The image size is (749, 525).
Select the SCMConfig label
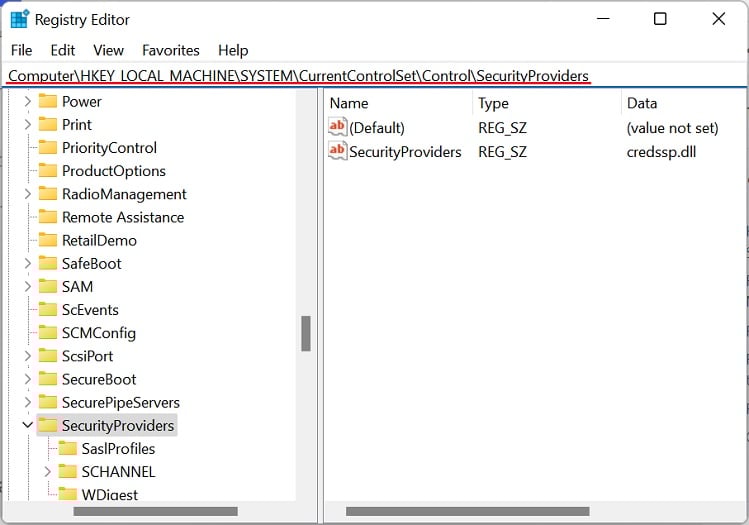tap(98, 333)
